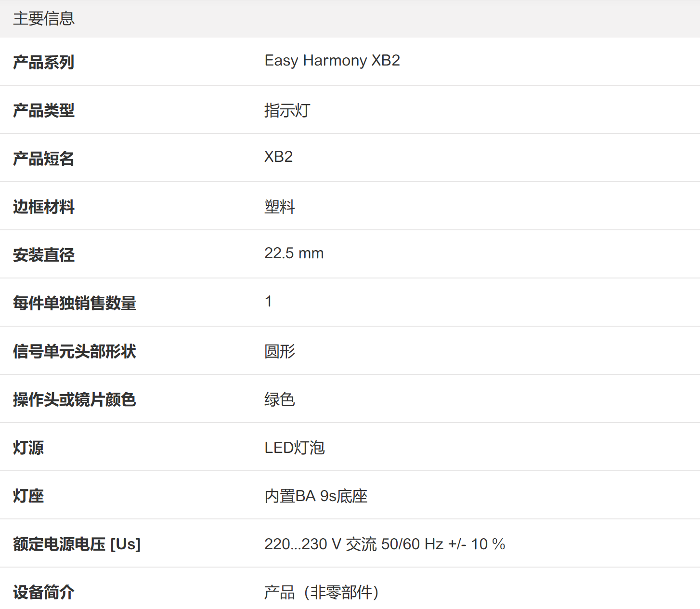The image size is (700, 609).
Task: Click the 每件单独销售数量 label
Action: [x=75, y=303]
